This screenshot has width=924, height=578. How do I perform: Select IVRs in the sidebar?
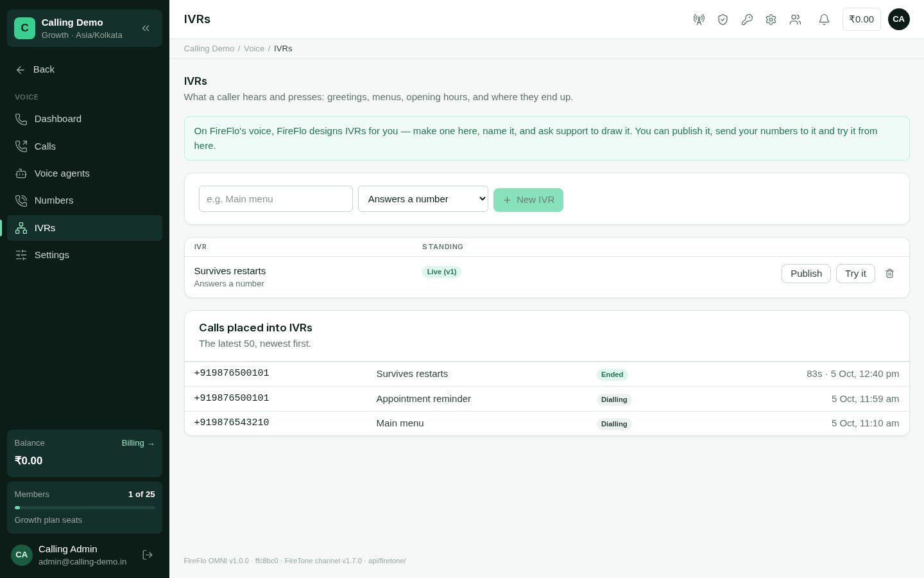[x=84, y=228]
